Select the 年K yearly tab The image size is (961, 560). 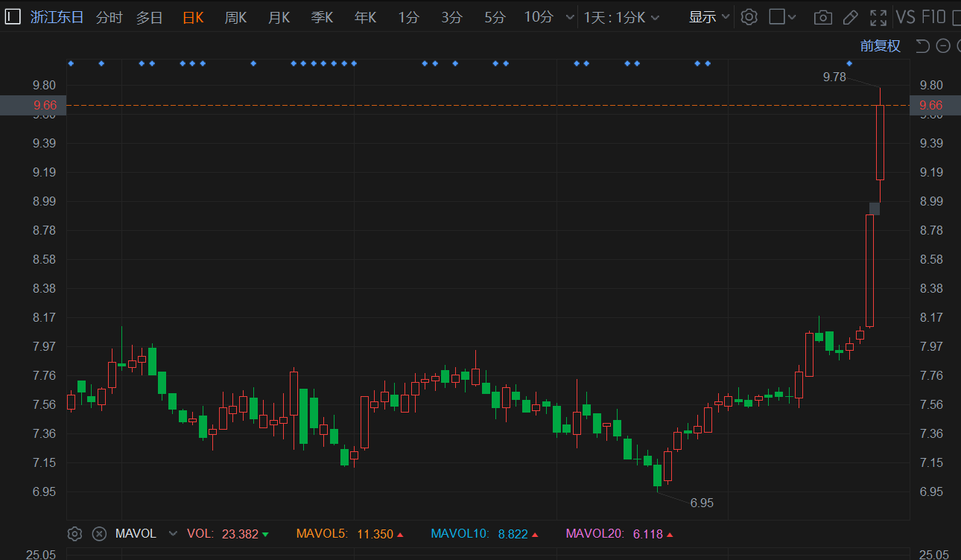365,17
